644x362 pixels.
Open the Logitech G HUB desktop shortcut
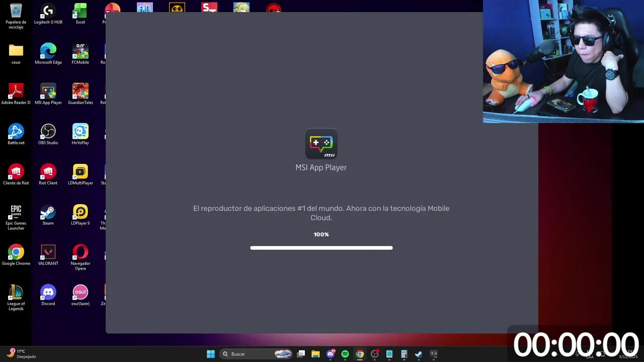pos(48,14)
